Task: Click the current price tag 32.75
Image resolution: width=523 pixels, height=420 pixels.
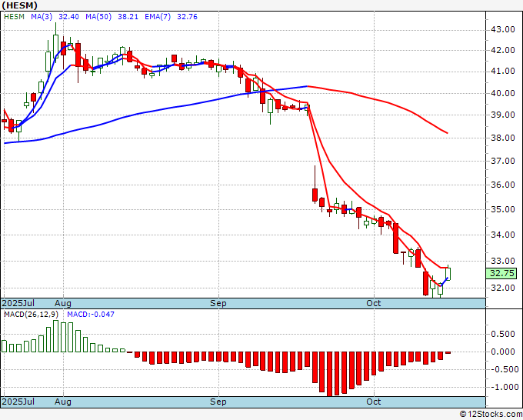Action: [501, 273]
